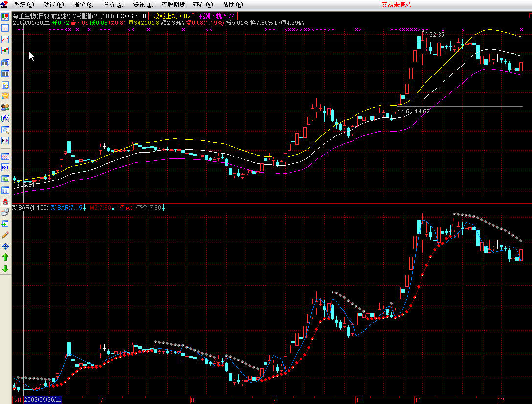Image resolution: width=532 pixels, height=404 pixels.
Task: Click the M2:7.80 red value label
Action: (100, 208)
